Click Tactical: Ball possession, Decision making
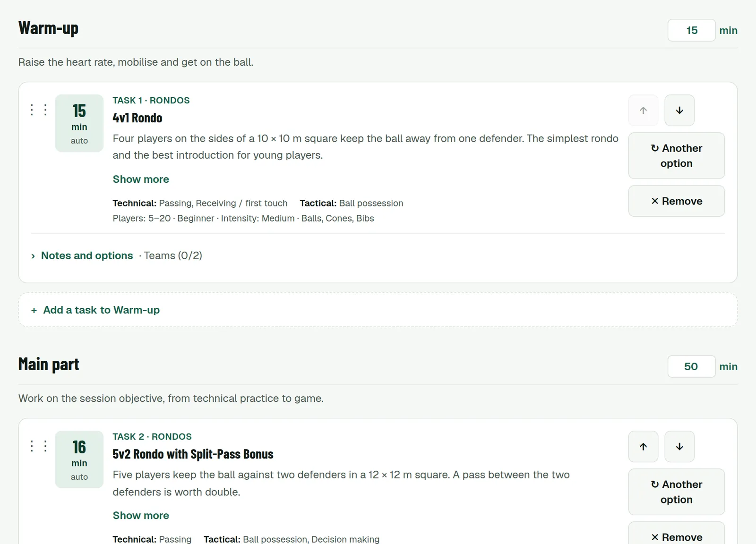 click(x=292, y=539)
